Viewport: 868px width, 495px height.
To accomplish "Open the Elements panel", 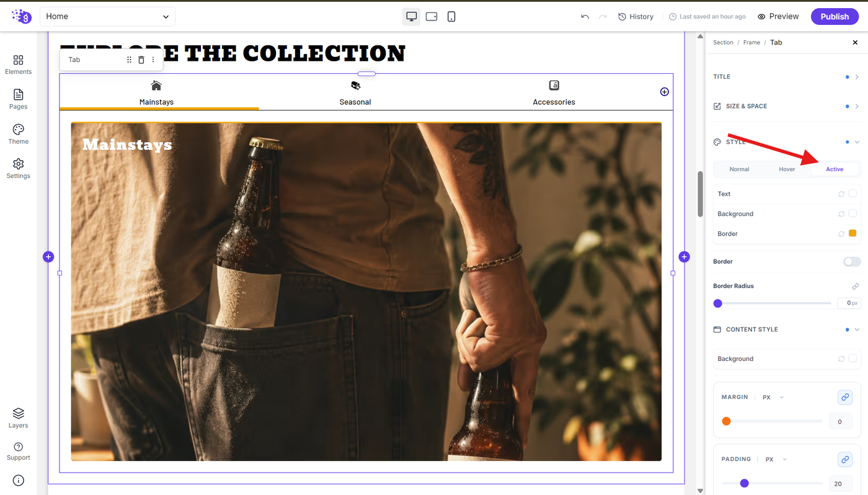I will pyautogui.click(x=18, y=65).
